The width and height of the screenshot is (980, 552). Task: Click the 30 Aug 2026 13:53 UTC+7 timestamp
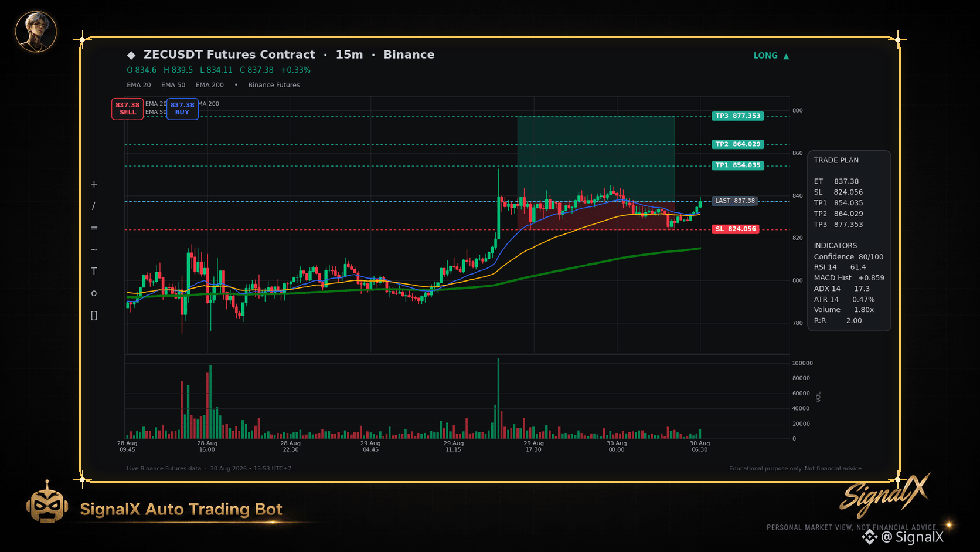(251, 469)
